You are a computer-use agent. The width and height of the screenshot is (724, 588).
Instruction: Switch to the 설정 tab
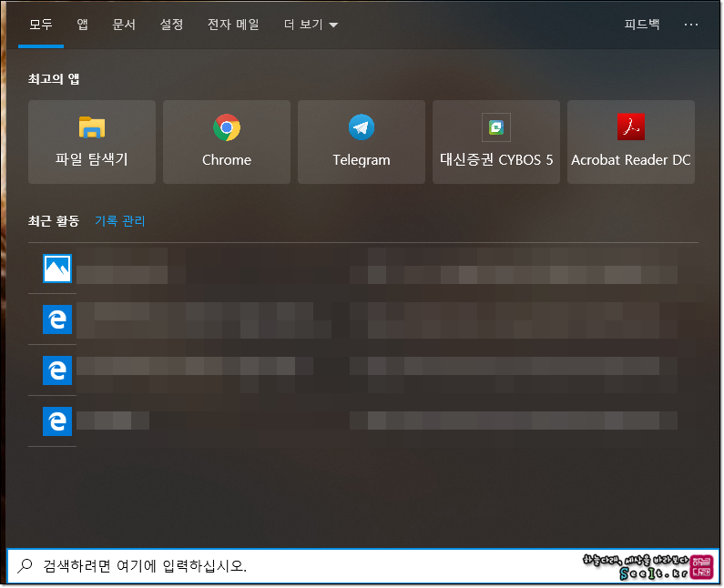172,25
